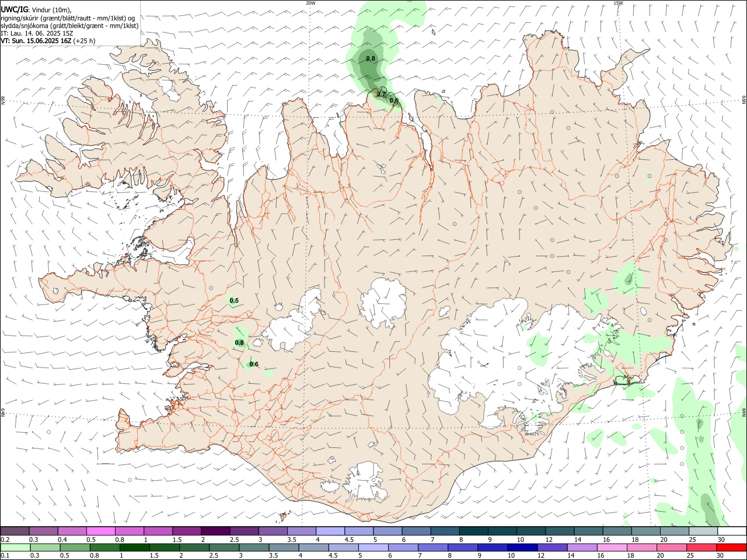The height and width of the screenshot is (560, 747).
Task: Select the pale grey 25 swatch in upper legend row
Action: pos(703,531)
